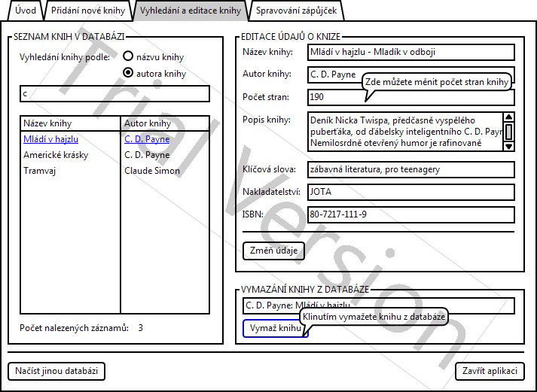Click the Claude Simon author cell
The height and width of the screenshot is (392, 537).
pos(152,171)
